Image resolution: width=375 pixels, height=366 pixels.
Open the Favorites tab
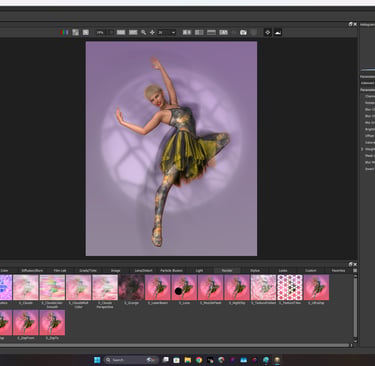pyautogui.click(x=338, y=270)
